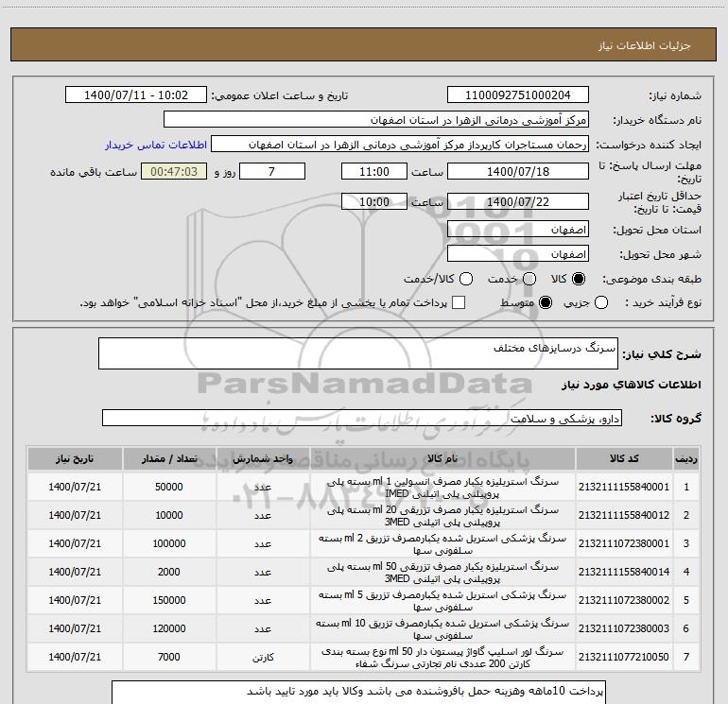Select the خدمت category radio button
Screen dimensions: 728x704
click(529, 279)
